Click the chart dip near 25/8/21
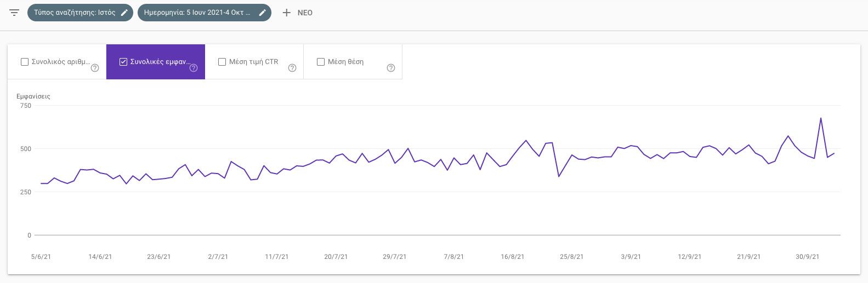Screen dimensions: 868x283 [559, 176]
